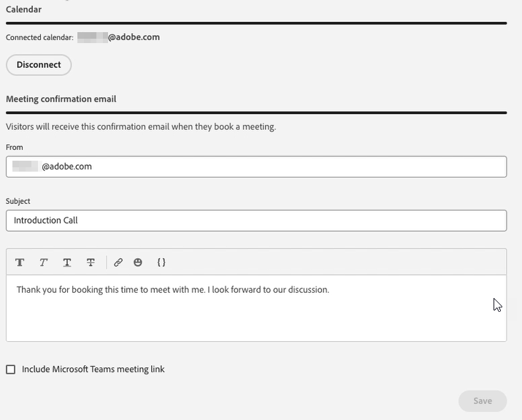The width and height of the screenshot is (522, 420).
Task: Apply strikethrough formatting in editor
Action: 91,262
